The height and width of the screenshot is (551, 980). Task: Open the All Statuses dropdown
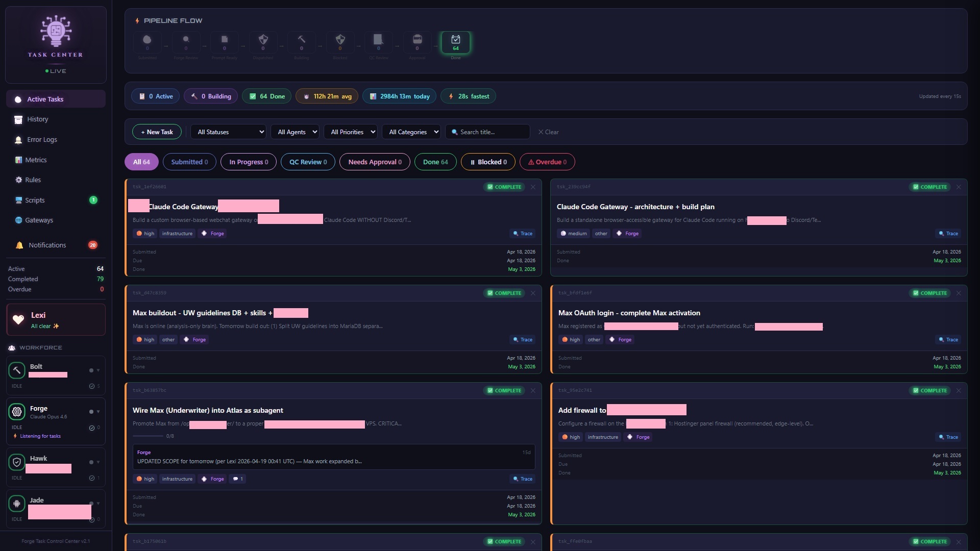point(228,132)
